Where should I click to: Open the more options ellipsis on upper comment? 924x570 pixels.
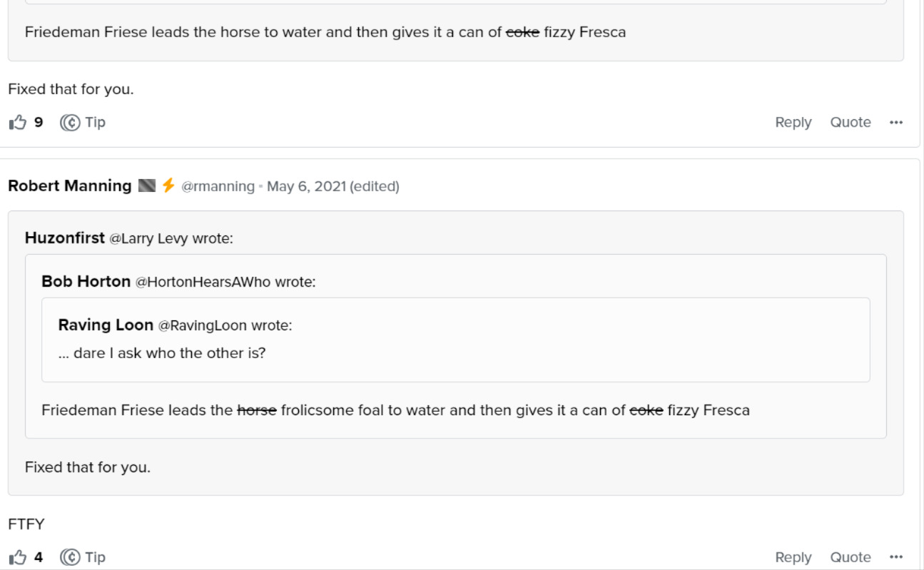[x=896, y=123]
